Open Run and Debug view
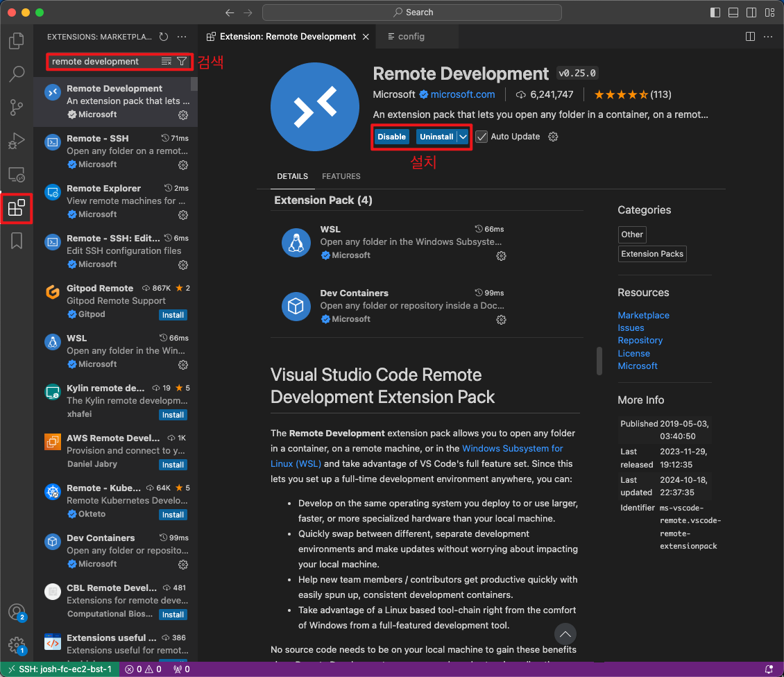The image size is (784, 677). click(x=17, y=141)
